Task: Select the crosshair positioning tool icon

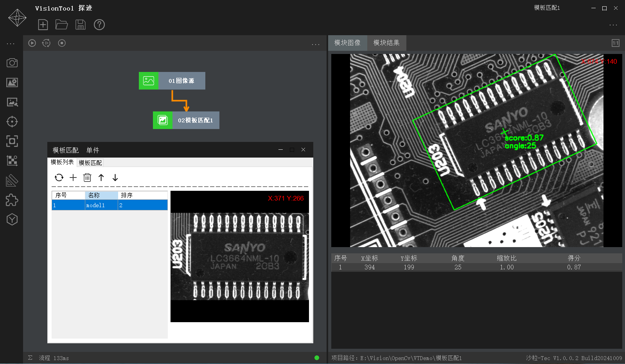Action: [12, 122]
